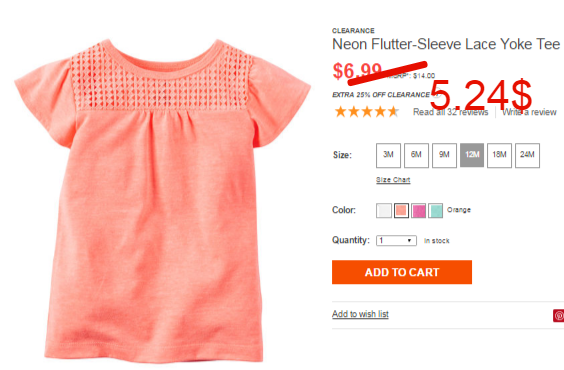Open the Quantity dropdown
The width and height of the screenshot is (564, 370).
click(x=396, y=241)
